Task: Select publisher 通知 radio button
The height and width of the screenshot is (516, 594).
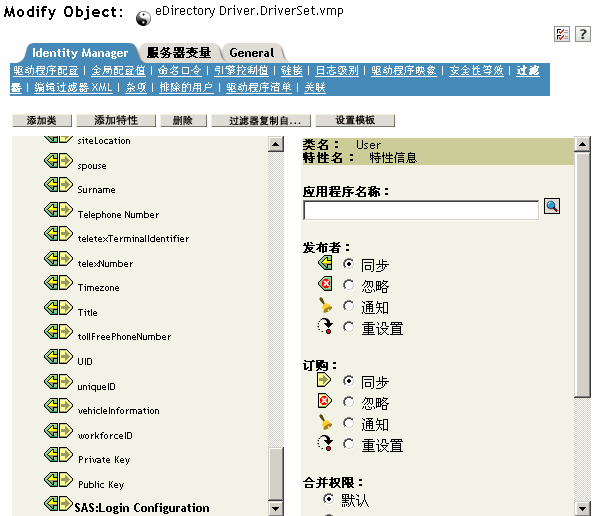Action: 349,306
